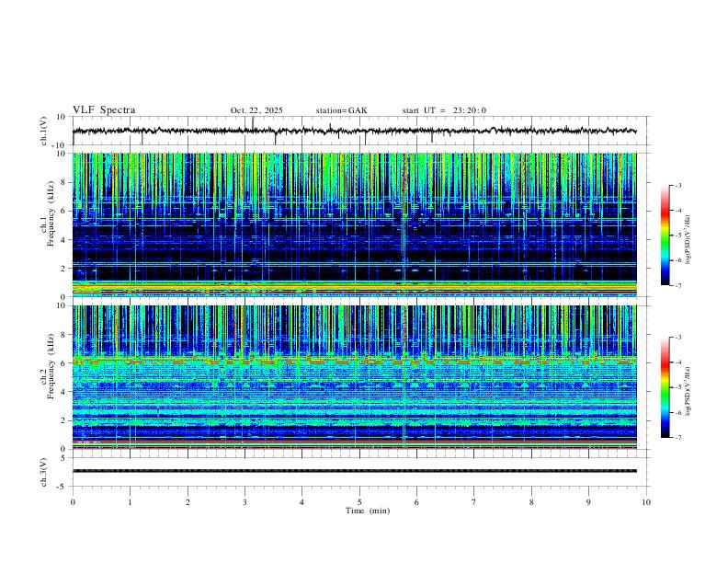Click the upper color scale bar

[x=665, y=236]
